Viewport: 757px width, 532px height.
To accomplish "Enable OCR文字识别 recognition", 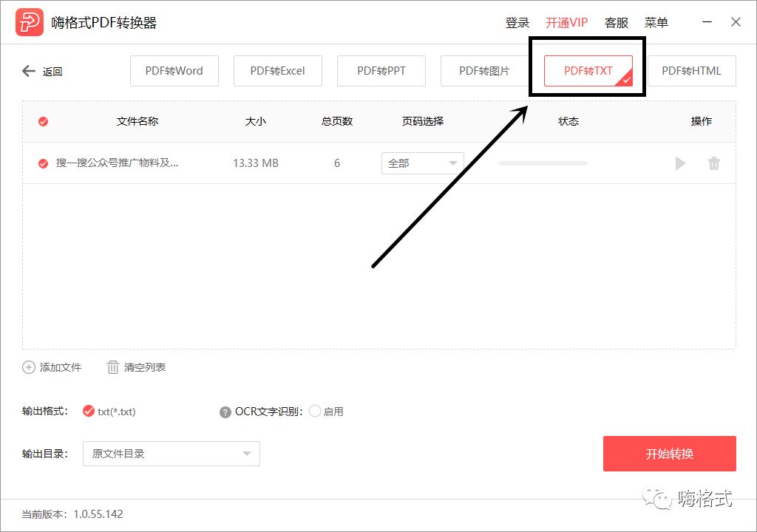I will [x=314, y=412].
